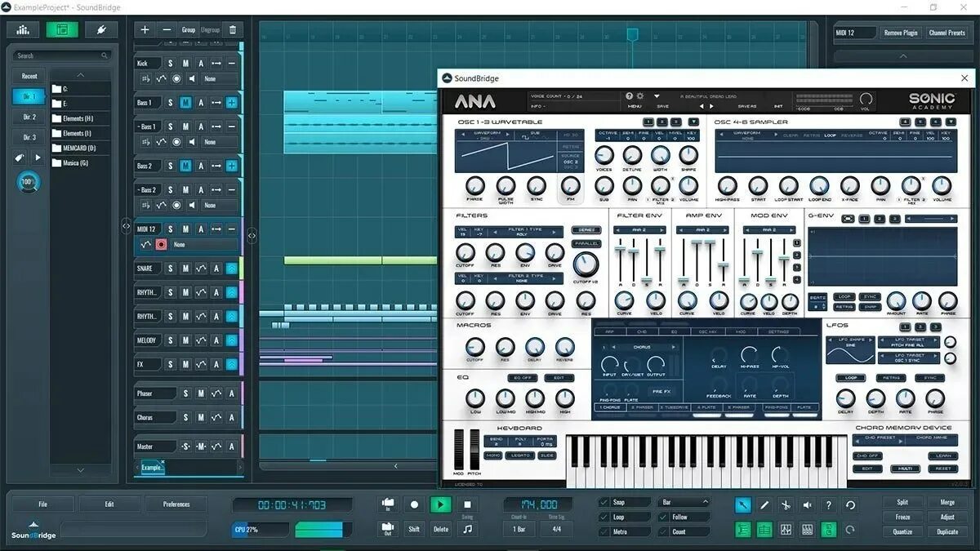Screen dimensions: 980x551
Task: Click the Metronome note icon next to Delete
Action: pos(465,529)
